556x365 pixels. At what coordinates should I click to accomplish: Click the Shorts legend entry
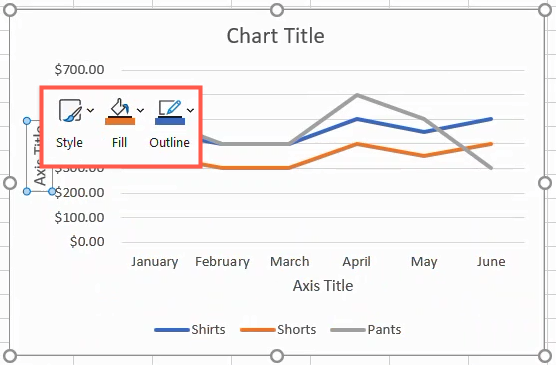[278, 330]
